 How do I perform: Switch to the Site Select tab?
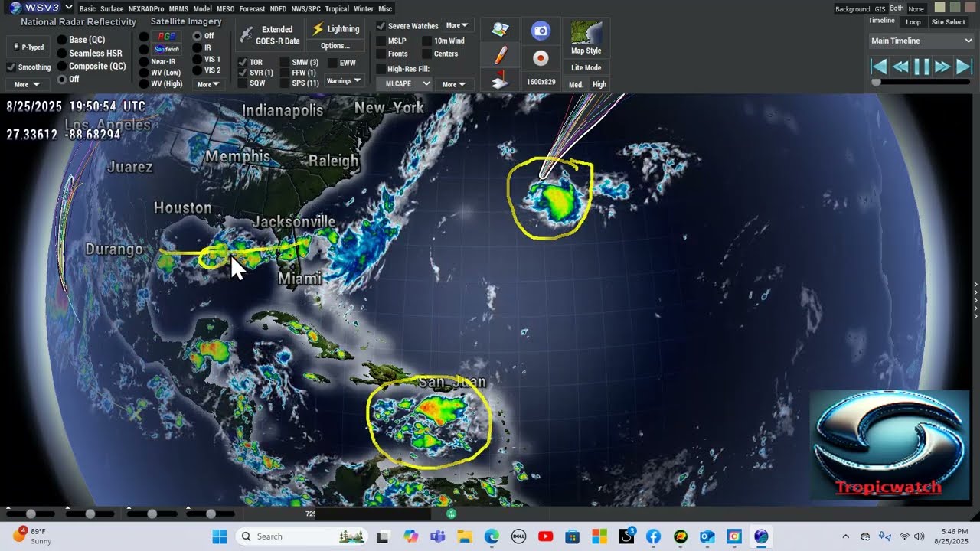948,22
